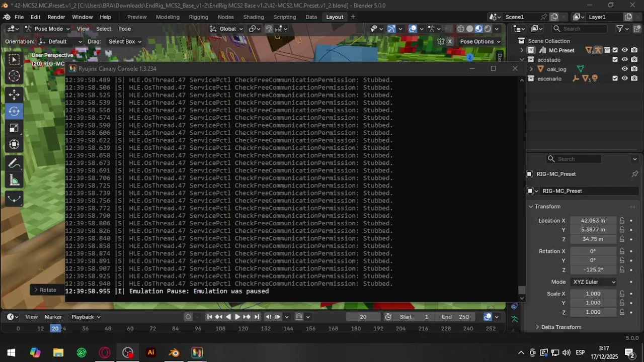
Task: Click End frame field 250
Action: (456, 317)
